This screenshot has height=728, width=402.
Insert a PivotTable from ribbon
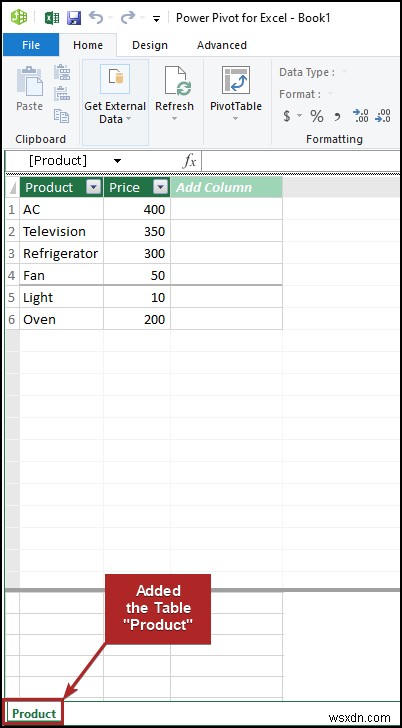pos(236,94)
